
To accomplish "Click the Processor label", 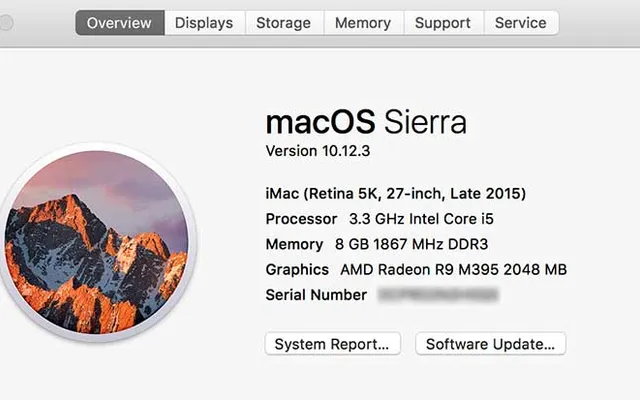I will click(x=301, y=219).
